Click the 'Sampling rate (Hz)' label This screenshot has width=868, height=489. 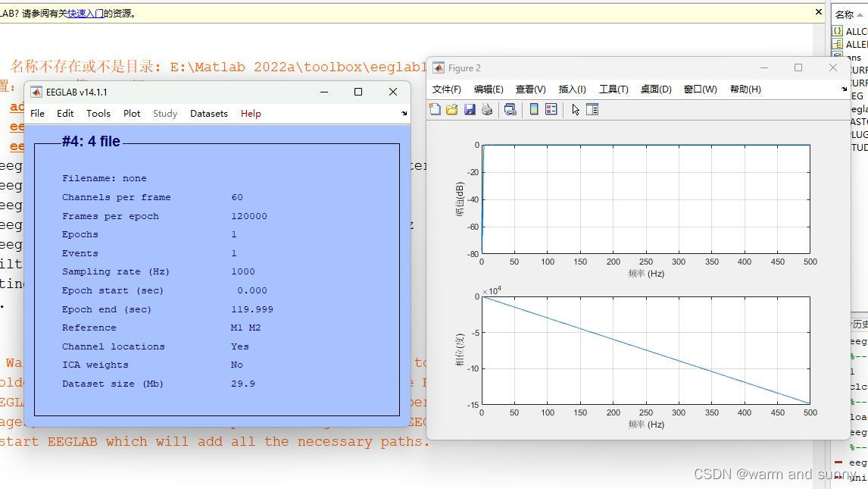click(x=116, y=271)
